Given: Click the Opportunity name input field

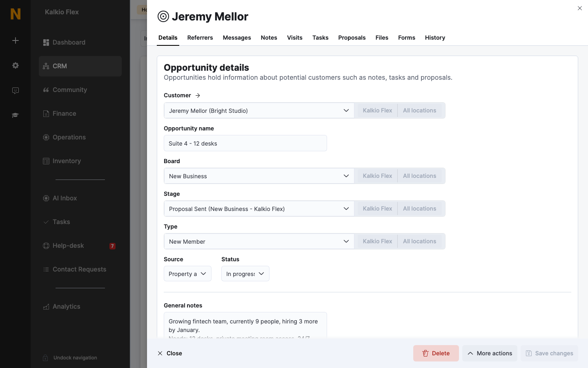Looking at the screenshot, I should pos(245,143).
